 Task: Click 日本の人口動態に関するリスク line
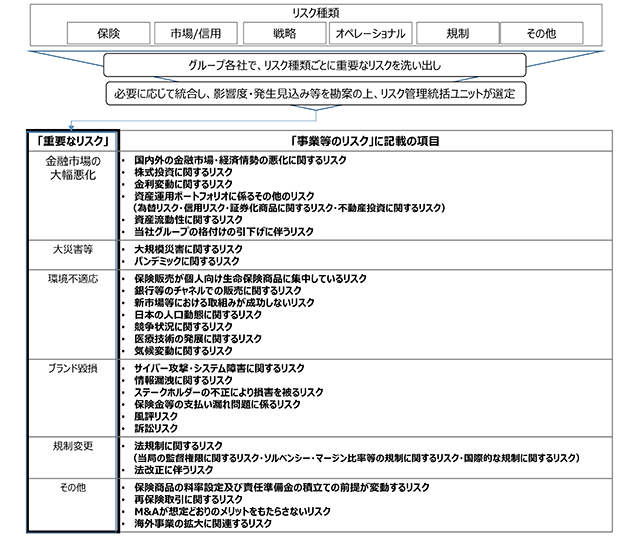click(198, 315)
